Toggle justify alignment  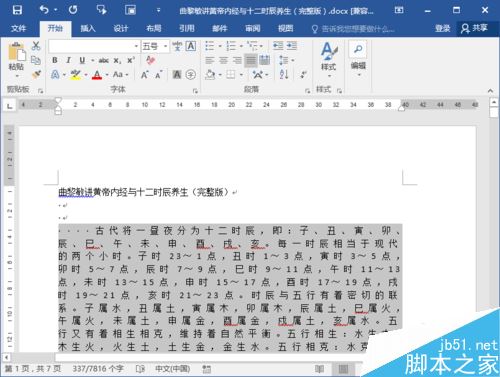pos(251,60)
